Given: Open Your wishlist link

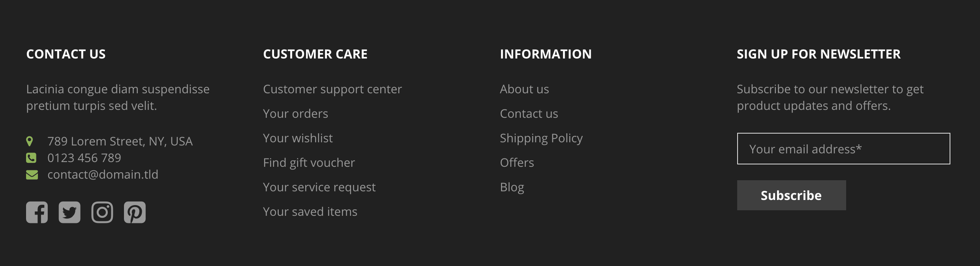Looking at the screenshot, I should click(x=298, y=138).
